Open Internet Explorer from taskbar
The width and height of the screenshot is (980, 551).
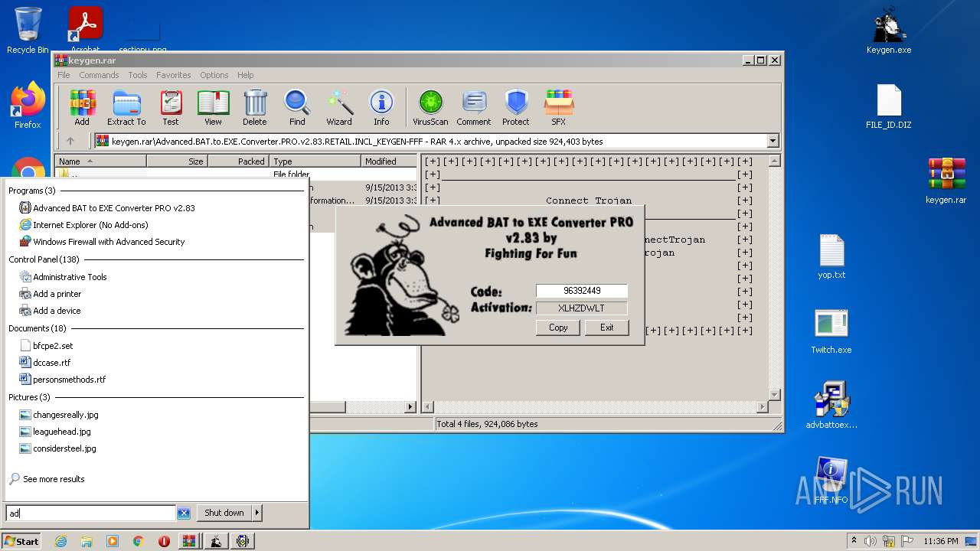(60, 541)
